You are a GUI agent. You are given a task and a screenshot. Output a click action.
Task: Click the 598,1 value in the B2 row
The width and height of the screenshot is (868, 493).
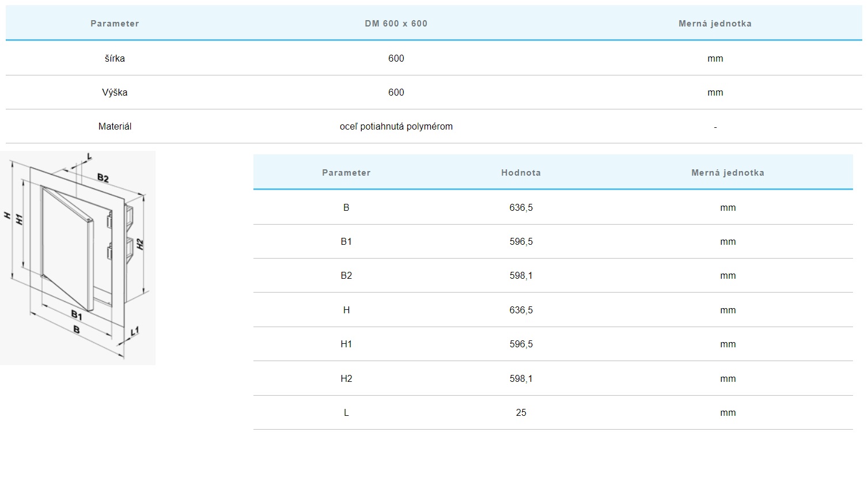[x=521, y=275]
